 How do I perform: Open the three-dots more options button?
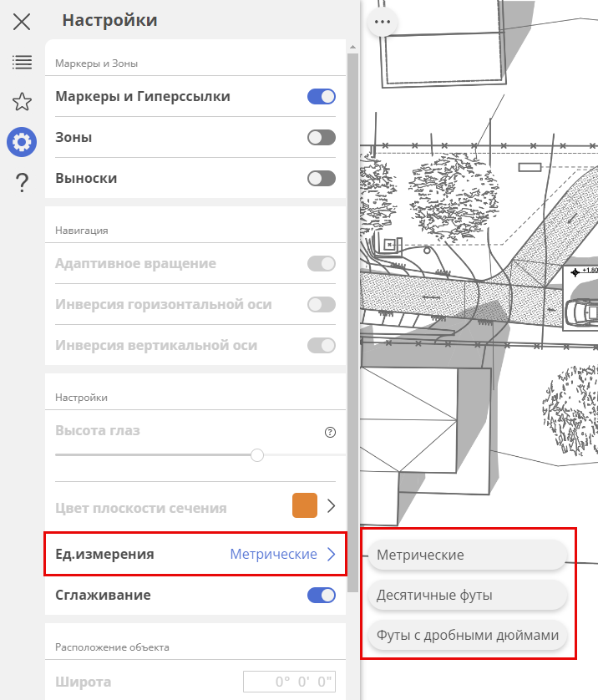coord(383,22)
